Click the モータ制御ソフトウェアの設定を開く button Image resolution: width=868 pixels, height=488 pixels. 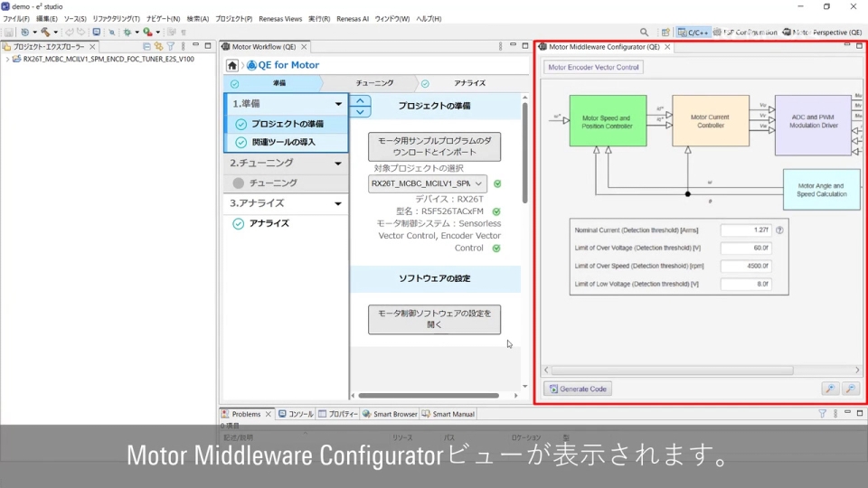(x=434, y=319)
